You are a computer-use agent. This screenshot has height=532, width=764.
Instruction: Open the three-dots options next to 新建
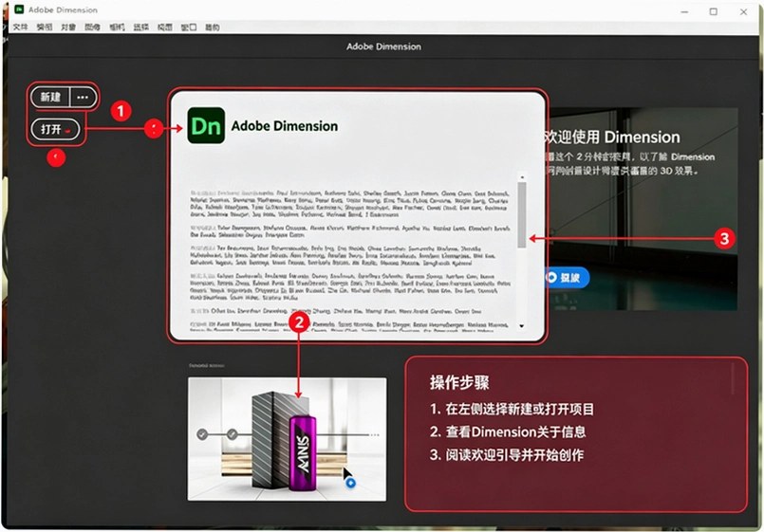[83, 97]
